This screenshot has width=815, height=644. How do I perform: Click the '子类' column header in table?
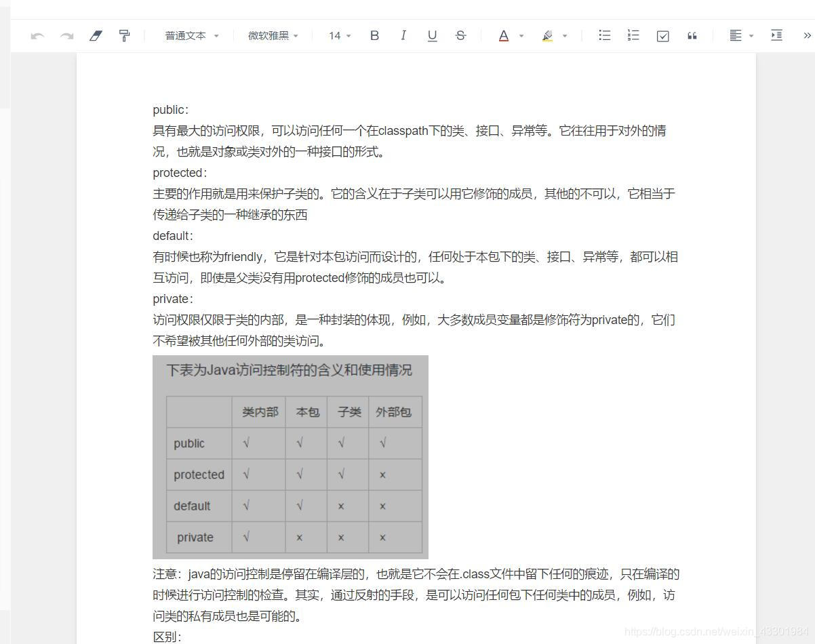click(349, 412)
